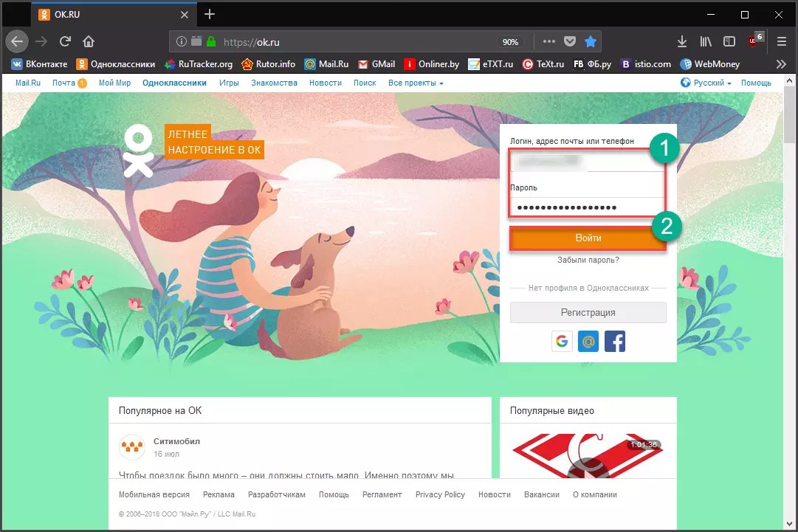This screenshot has width=798, height=532.
Task: Open Поиск in the portal navigation
Action: point(365,83)
